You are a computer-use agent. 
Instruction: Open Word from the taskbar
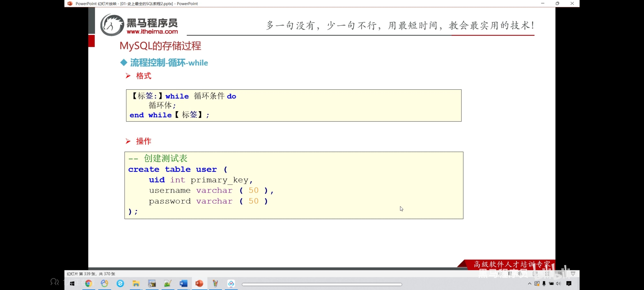tap(184, 284)
